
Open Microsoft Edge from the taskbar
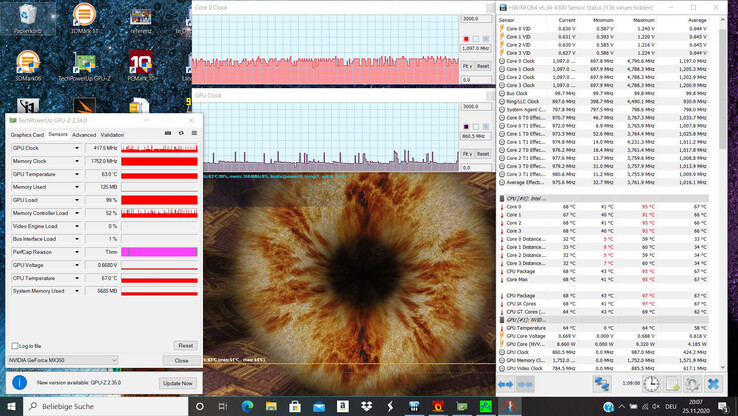coord(247,407)
